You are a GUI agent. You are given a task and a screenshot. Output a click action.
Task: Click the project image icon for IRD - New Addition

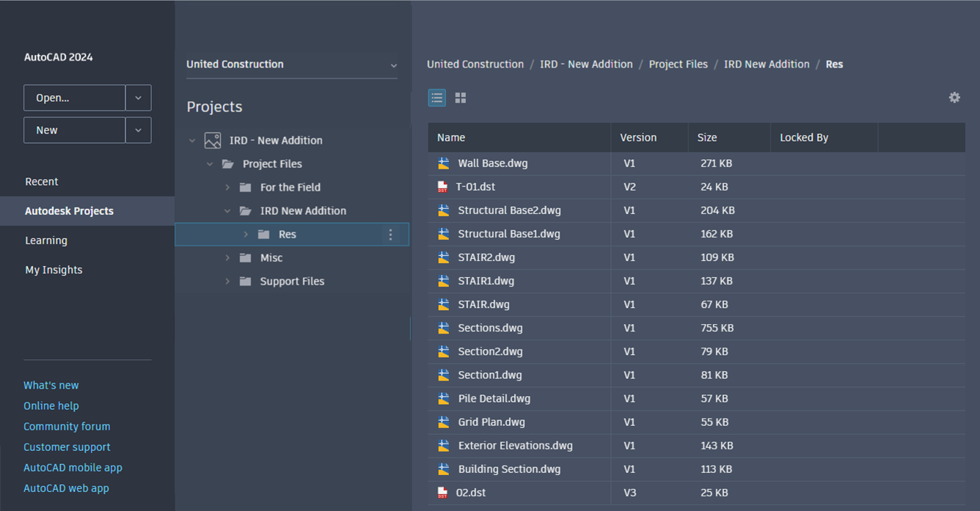(213, 140)
